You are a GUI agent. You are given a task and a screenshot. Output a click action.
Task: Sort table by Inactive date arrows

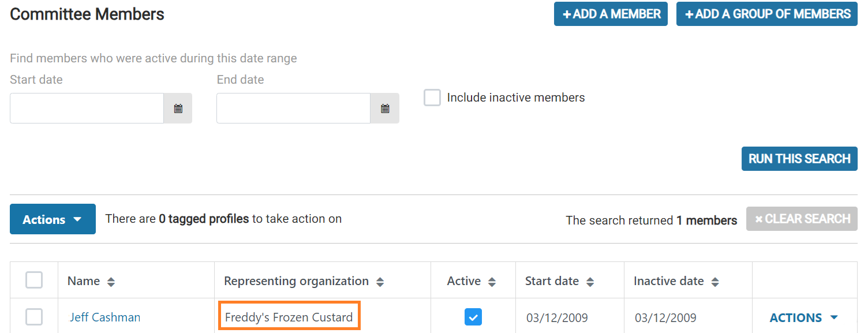point(715,282)
